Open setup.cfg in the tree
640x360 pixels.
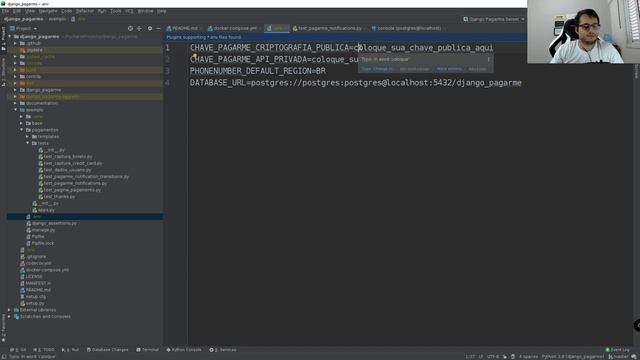coord(36,296)
